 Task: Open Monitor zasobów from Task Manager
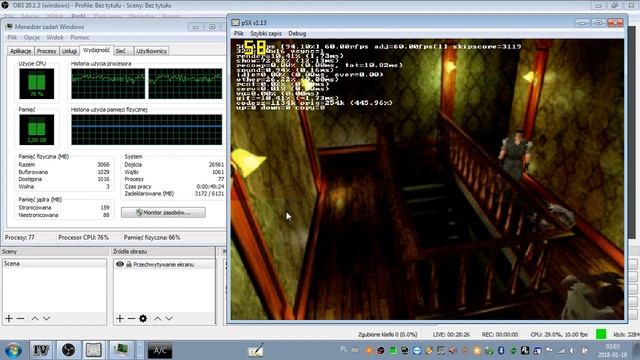[x=163, y=213]
